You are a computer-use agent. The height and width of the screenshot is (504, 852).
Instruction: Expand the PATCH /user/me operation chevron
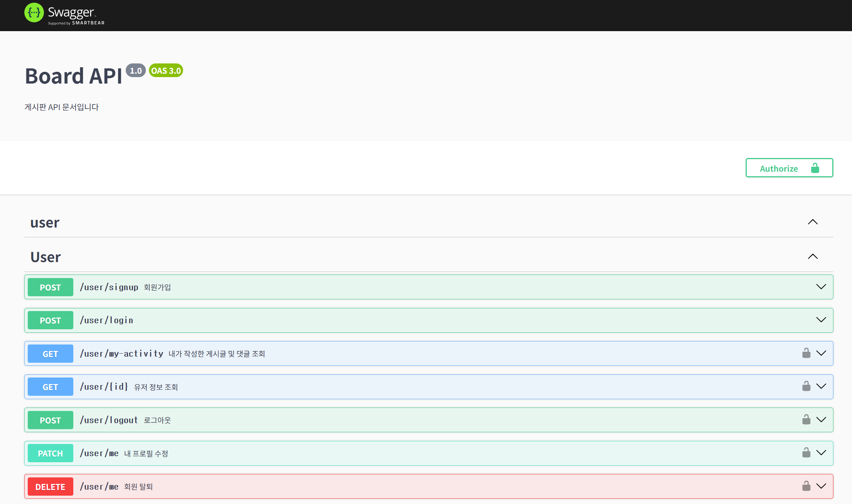pos(821,453)
